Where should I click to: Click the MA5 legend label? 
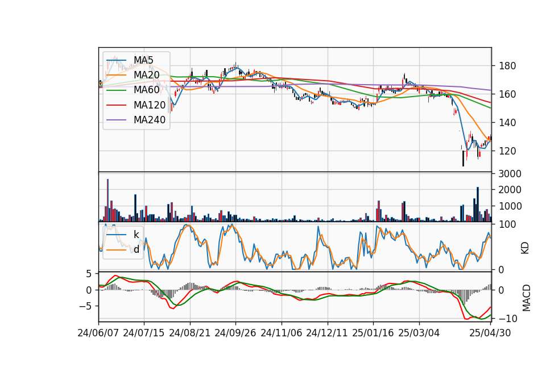pos(143,60)
